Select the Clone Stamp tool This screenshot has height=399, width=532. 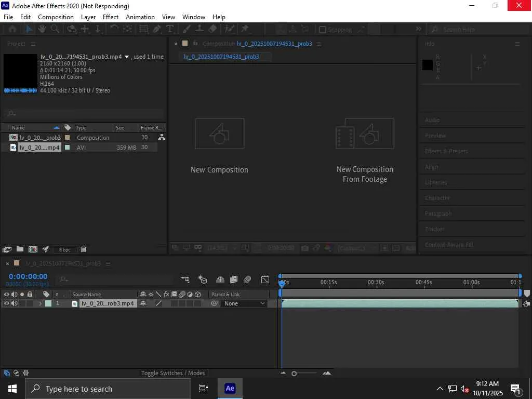coord(199,30)
